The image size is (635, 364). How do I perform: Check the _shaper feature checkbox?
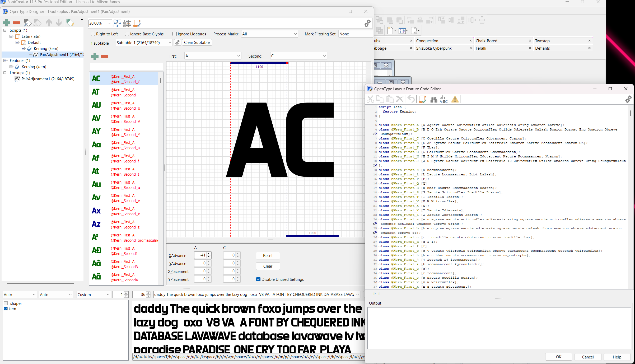click(x=6, y=303)
